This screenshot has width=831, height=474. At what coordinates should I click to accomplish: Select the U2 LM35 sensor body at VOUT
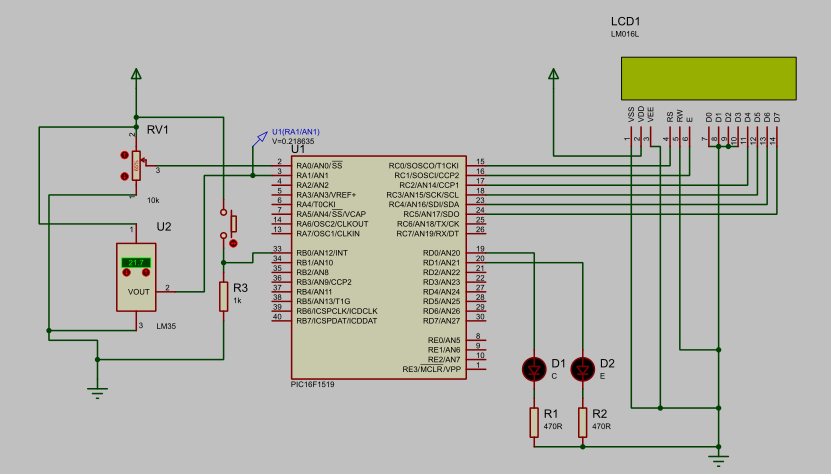coord(136,277)
